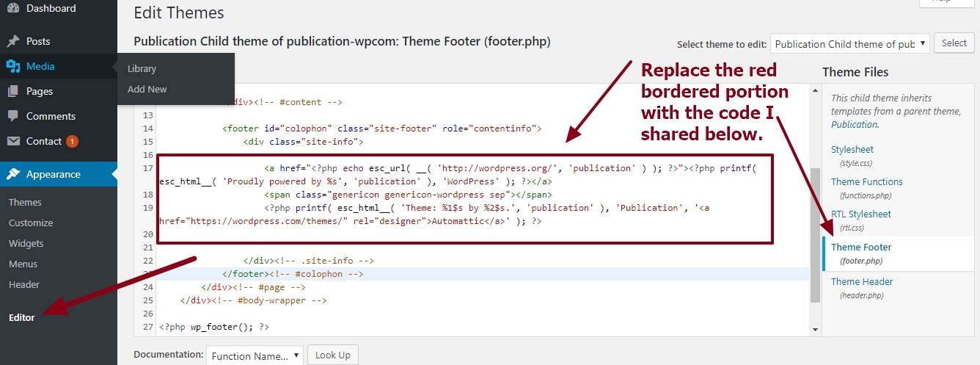Click the Contact notification badge
This screenshot has height=365, width=980.
[72, 141]
